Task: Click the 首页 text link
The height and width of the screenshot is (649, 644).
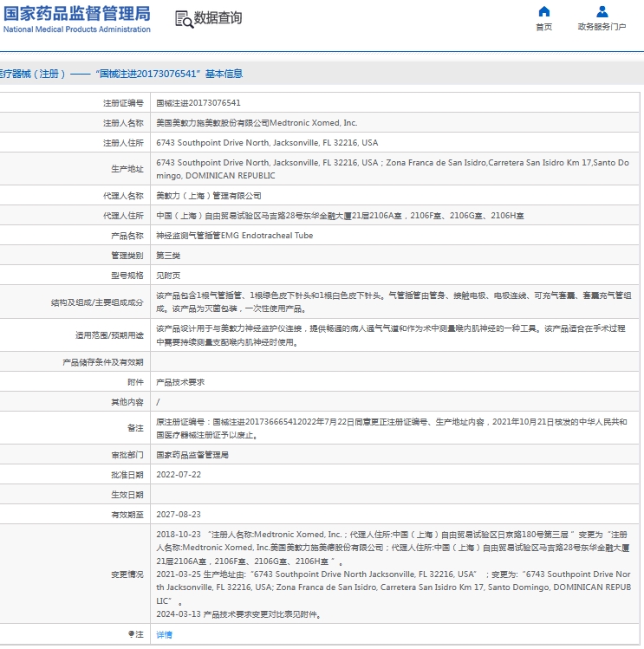Action: coord(543,27)
